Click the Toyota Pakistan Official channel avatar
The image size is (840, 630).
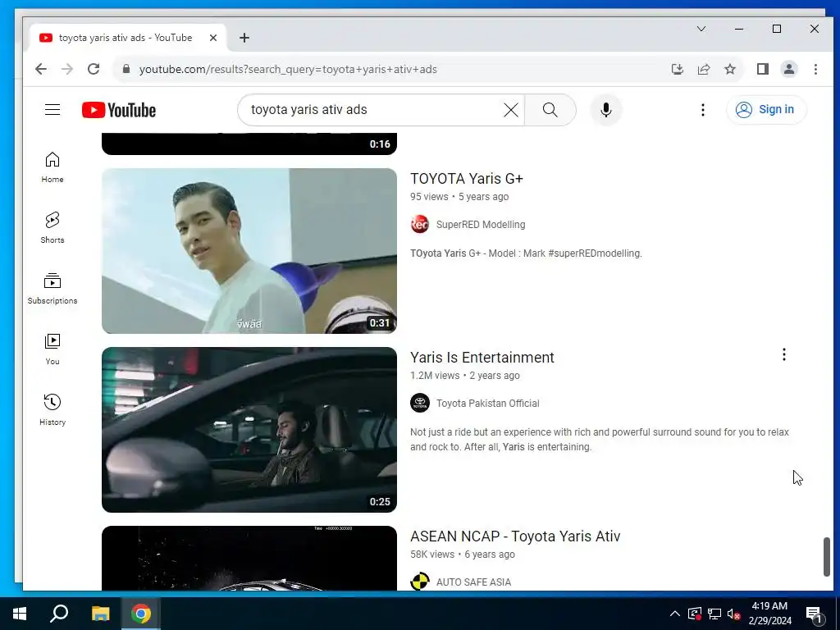420,404
